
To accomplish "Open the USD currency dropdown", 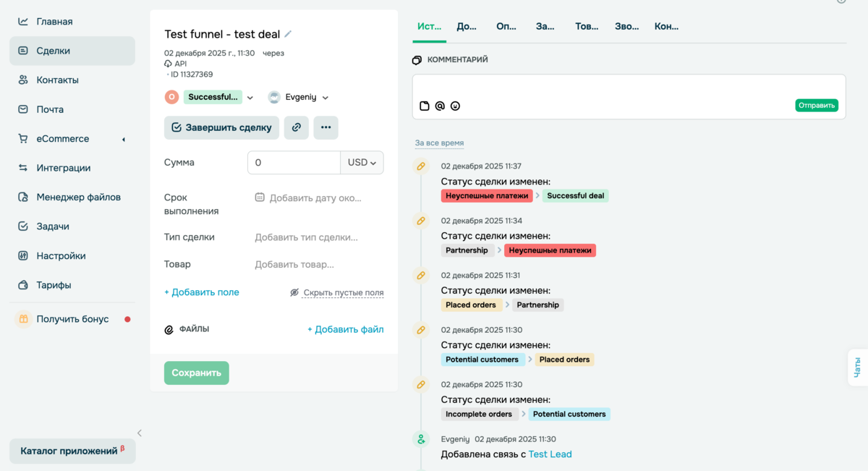I will pos(362,163).
